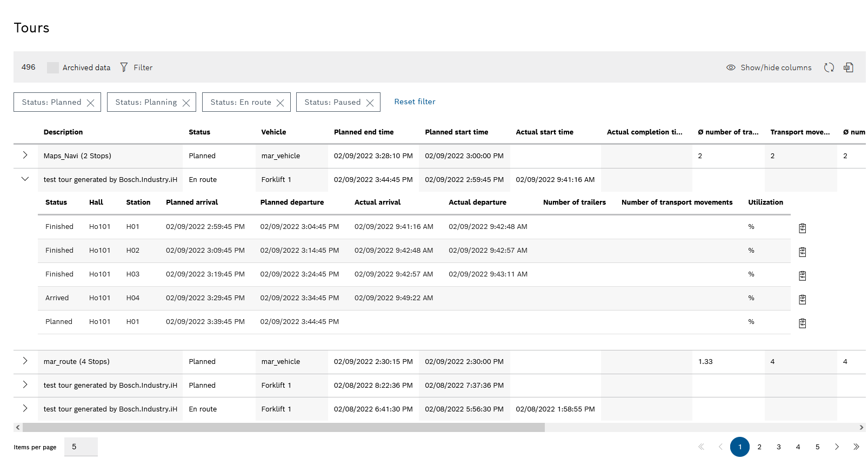Go to first page icon

tap(701, 447)
